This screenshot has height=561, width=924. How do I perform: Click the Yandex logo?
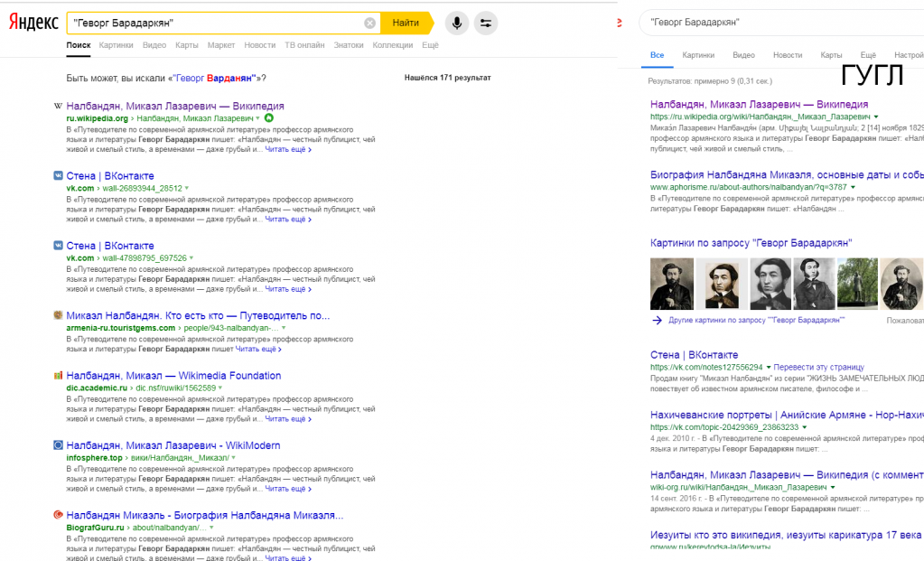click(33, 23)
